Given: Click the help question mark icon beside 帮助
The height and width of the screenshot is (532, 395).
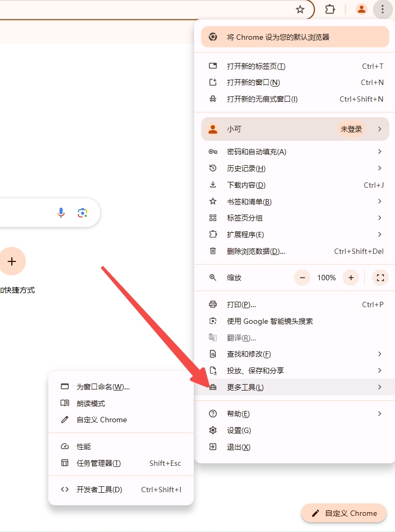Looking at the screenshot, I should pyautogui.click(x=213, y=414).
